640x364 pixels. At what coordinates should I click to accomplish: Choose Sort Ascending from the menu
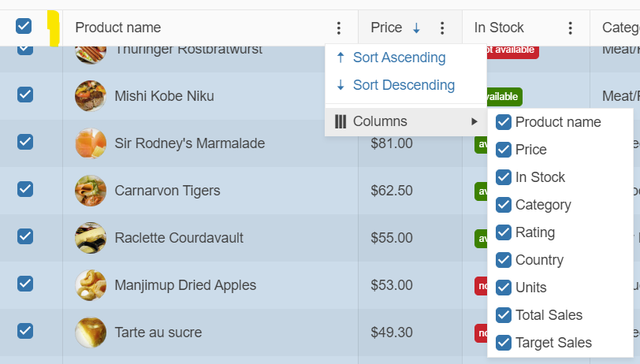(399, 58)
